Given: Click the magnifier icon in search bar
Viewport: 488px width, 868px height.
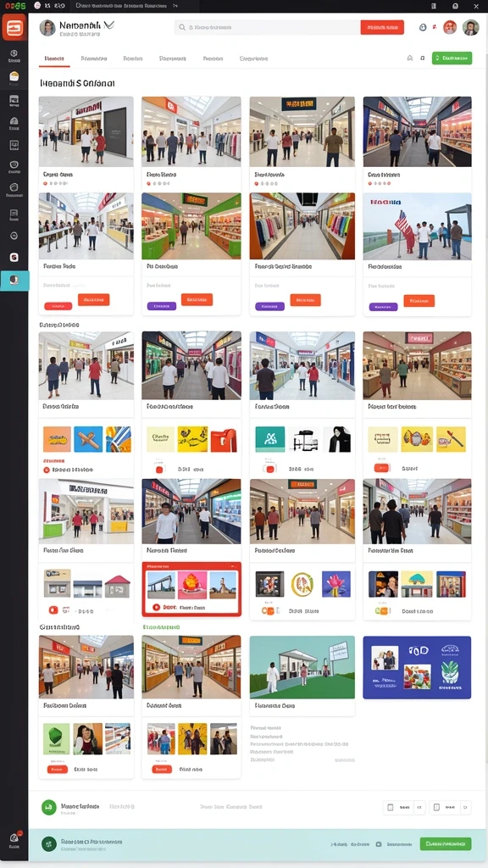Looking at the screenshot, I should [181, 27].
